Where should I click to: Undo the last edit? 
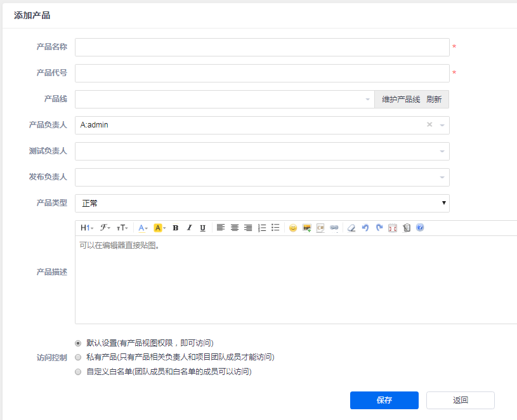(x=365, y=228)
